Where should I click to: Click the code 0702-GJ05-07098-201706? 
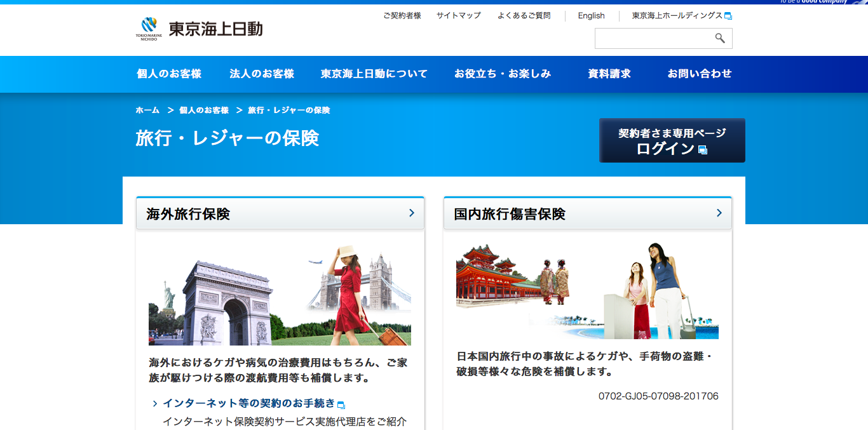(x=658, y=396)
